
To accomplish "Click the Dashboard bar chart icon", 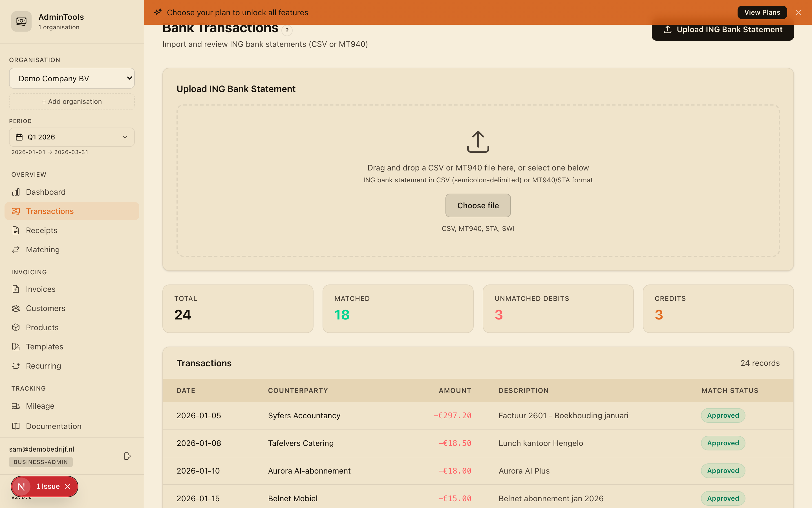I will pos(16,192).
